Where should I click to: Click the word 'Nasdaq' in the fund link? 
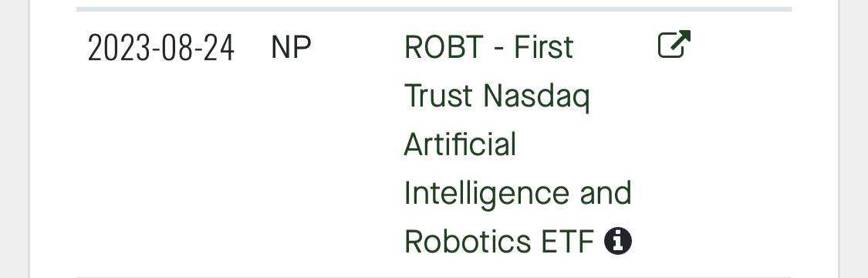point(536,96)
